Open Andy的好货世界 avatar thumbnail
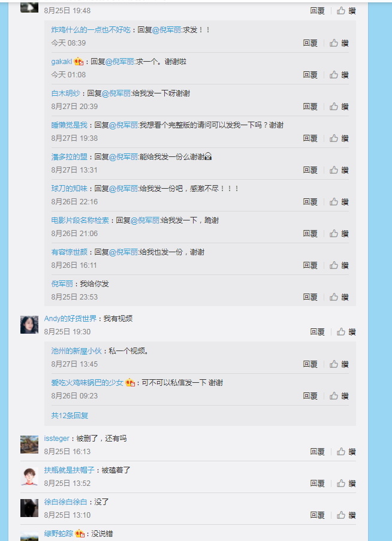 (x=29, y=325)
